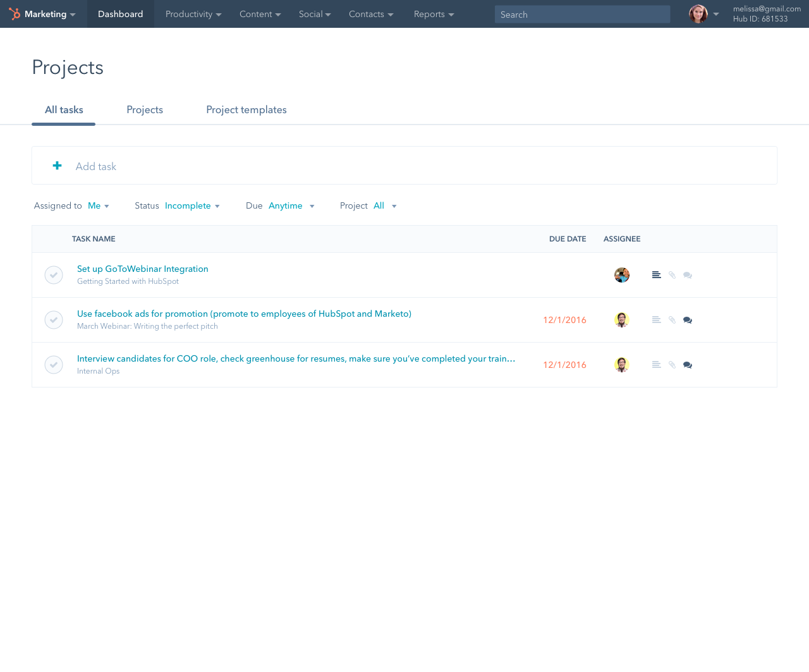Open Interview candidates for COO role task
This screenshot has height=672, width=809.
point(296,358)
